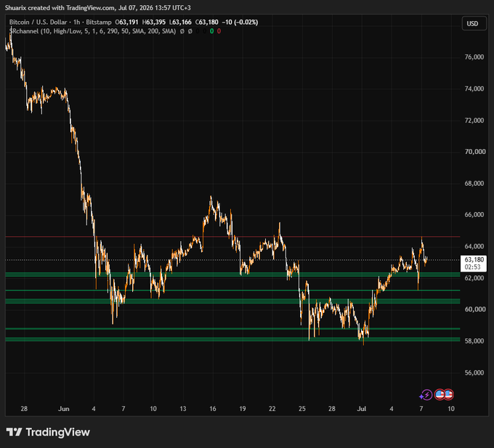
Task: Open the USD currency selector
Action: pos(474,24)
